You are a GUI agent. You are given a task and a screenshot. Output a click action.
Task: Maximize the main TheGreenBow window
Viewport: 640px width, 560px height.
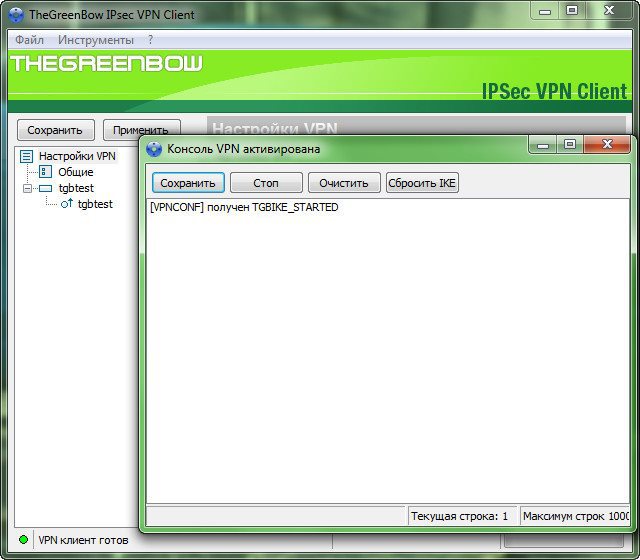click(x=572, y=11)
